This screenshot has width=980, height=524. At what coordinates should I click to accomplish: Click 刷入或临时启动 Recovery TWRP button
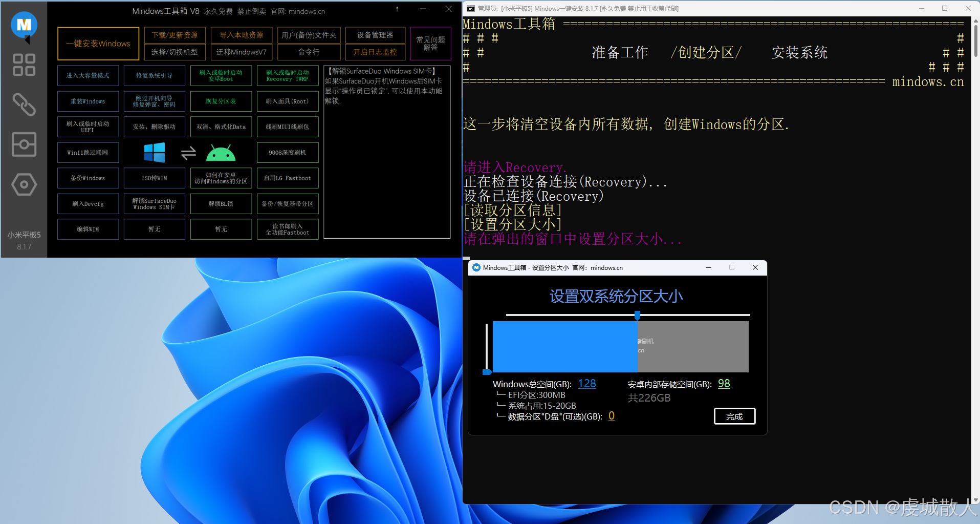288,75
